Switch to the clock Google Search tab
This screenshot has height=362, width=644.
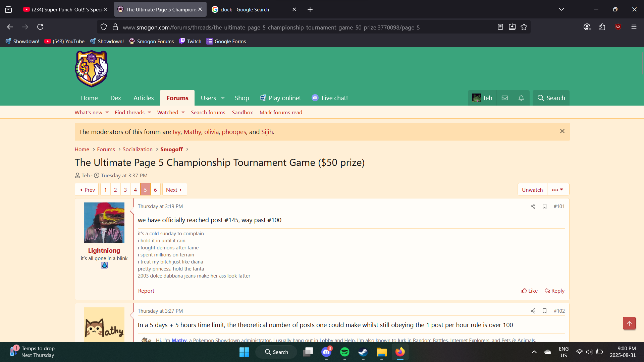pyautogui.click(x=245, y=10)
